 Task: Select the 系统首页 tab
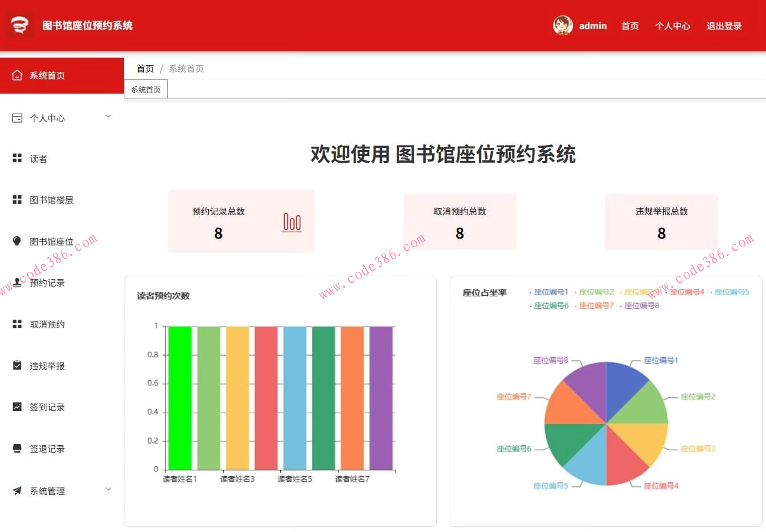pyautogui.click(x=145, y=88)
